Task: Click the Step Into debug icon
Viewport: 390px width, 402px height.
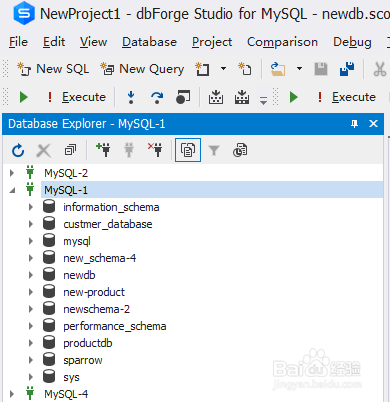Action: pos(131,97)
